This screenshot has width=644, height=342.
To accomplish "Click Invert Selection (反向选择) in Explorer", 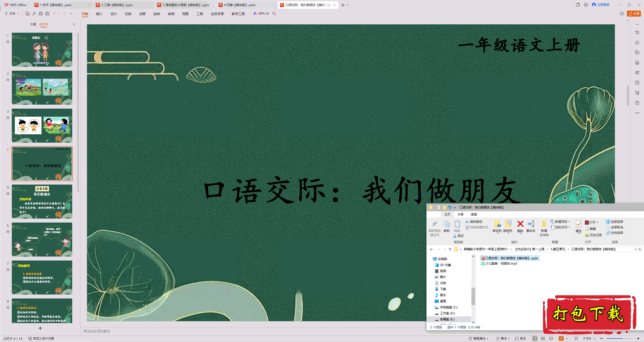I will (615, 233).
